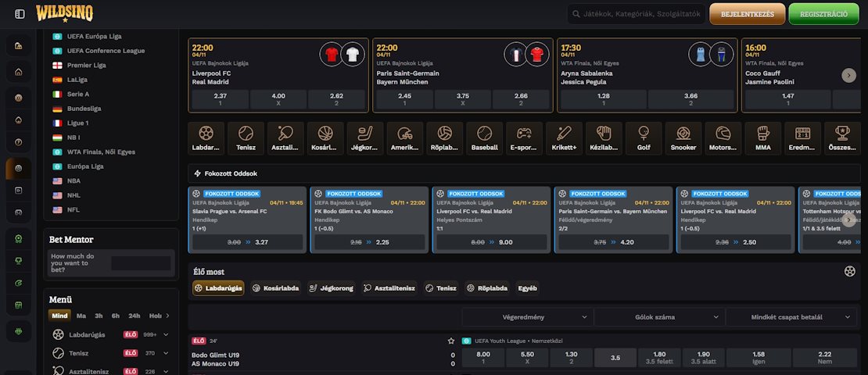
Task: Select the 6h time filter tab
Action: tap(116, 316)
